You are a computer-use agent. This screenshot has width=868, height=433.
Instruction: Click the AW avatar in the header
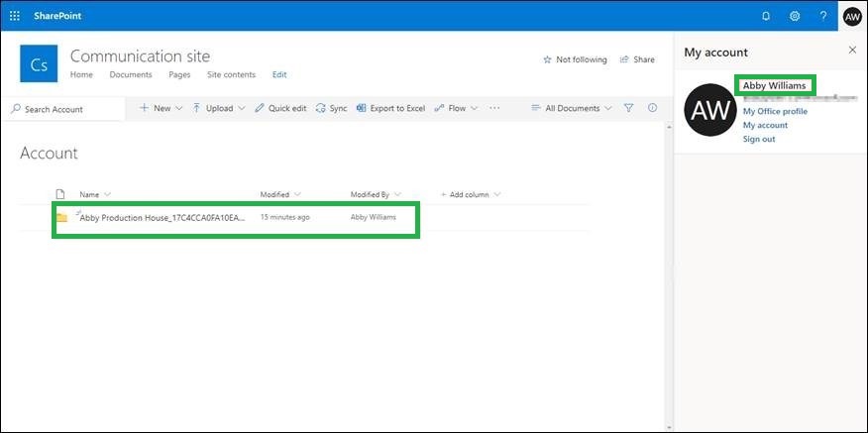point(852,16)
